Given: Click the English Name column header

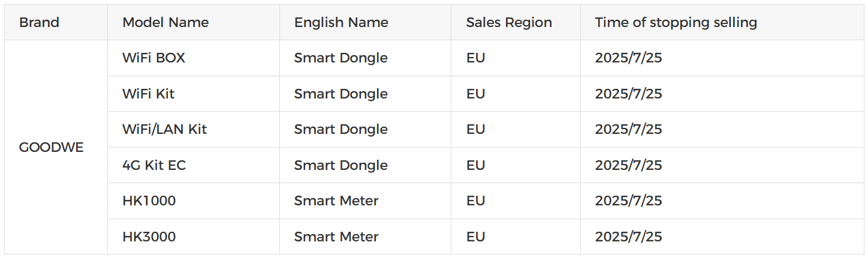Looking at the screenshot, I should pyautogui.click(x=341, y=23).
